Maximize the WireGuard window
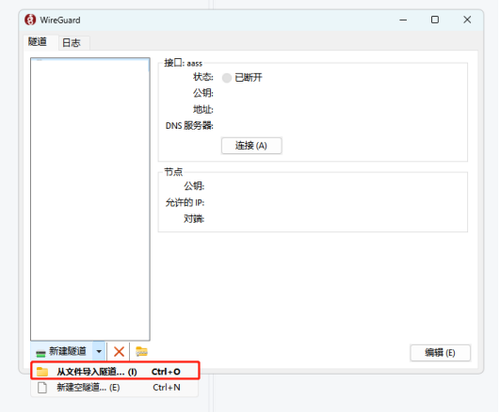500x412 pixels. click(x=435, y=20)
